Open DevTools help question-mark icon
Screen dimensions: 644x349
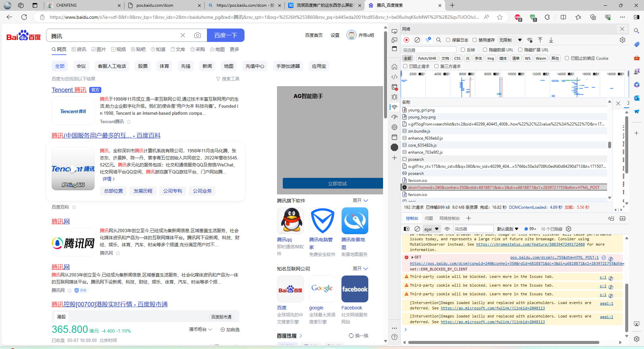394,337
